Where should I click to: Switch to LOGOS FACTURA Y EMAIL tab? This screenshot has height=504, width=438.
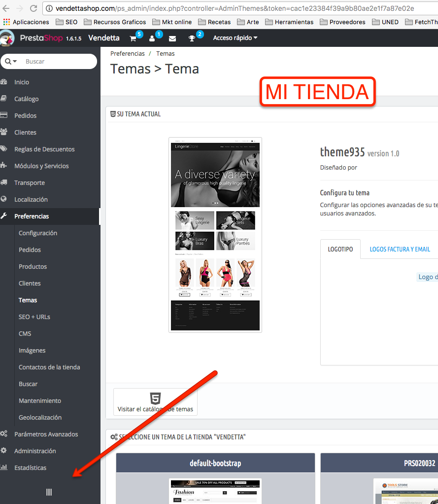[400, 249]
